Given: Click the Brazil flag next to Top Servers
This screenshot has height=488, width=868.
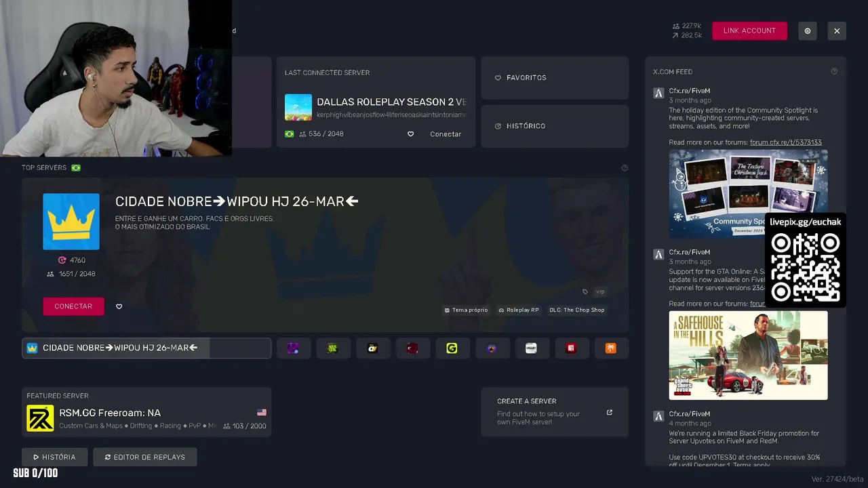Looking at the screenshot, I should click(76, 167).
